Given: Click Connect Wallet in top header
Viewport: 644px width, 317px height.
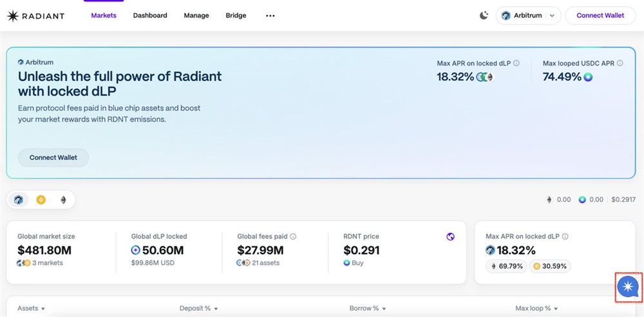Looking at the screenshot, I should (600, 15).
